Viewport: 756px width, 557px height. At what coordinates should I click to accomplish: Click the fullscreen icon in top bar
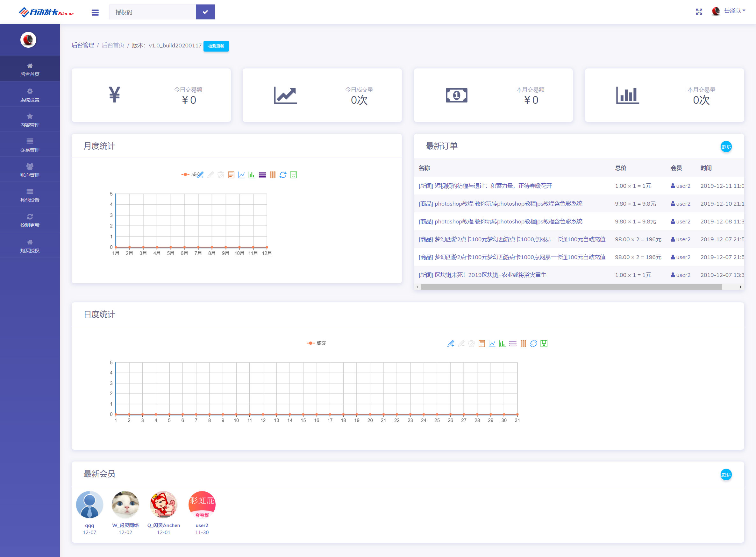point(699,12)
